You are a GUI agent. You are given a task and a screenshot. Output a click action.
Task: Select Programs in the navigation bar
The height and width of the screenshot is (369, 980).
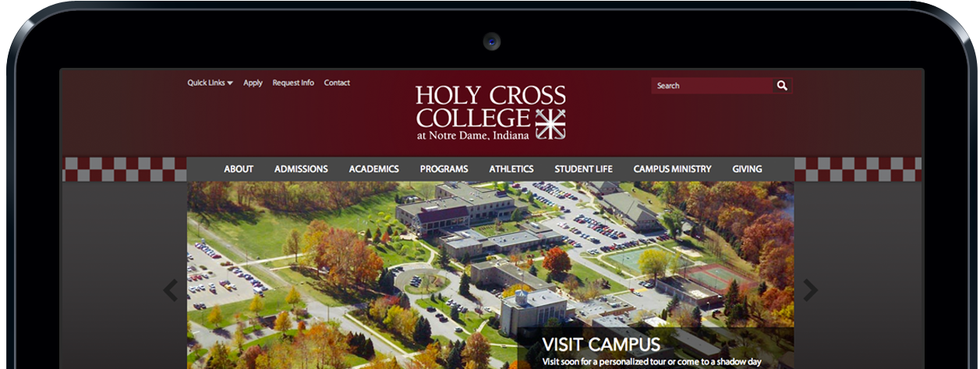pos(444,169)
